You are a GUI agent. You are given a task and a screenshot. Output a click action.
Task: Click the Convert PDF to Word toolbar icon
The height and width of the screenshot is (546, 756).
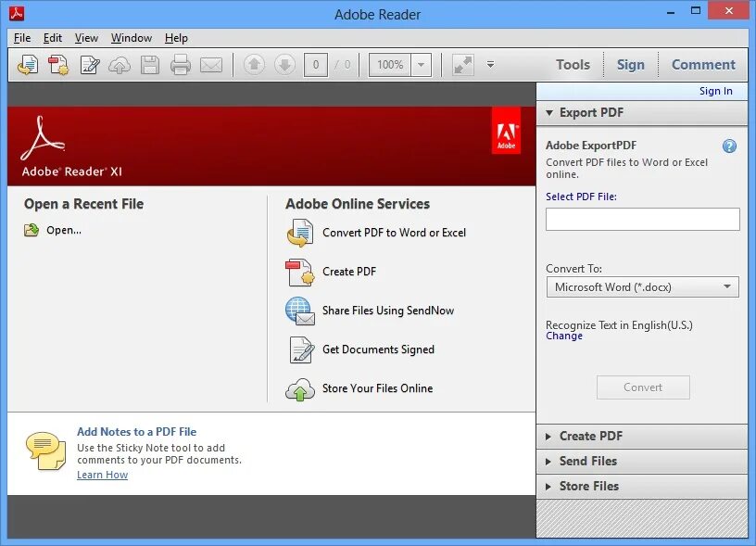click(x=28, y=65)
